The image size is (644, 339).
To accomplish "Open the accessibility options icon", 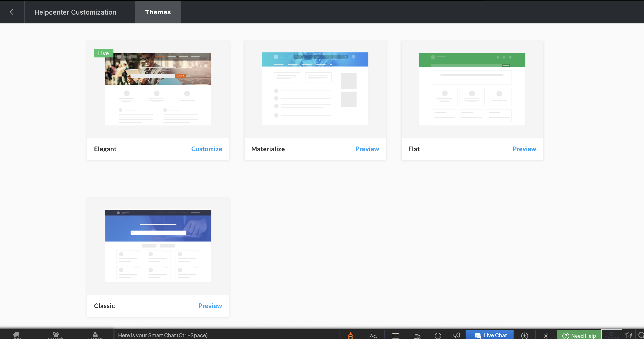I will point(525,335).
